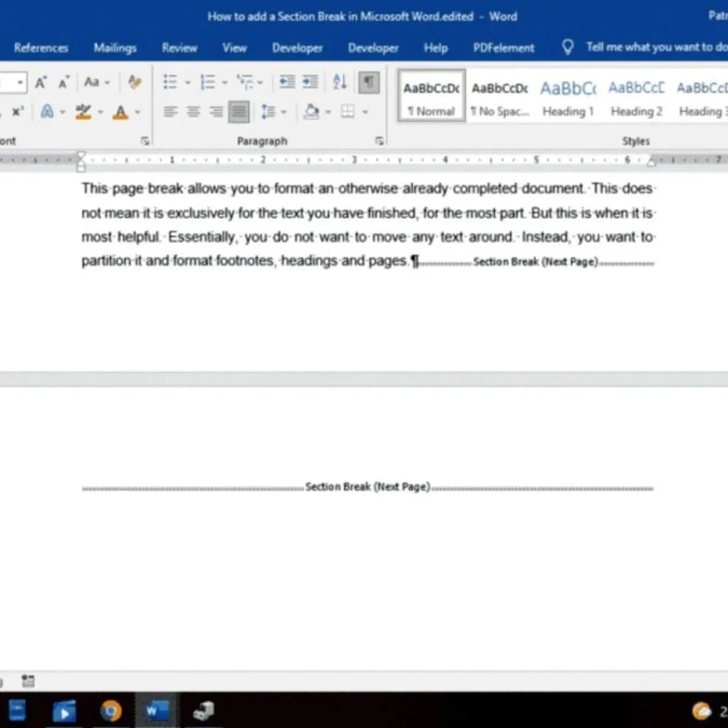Apply the Normal style
Image resolution: width=728 pixels, height=728 pixels.
coord(431,96)
